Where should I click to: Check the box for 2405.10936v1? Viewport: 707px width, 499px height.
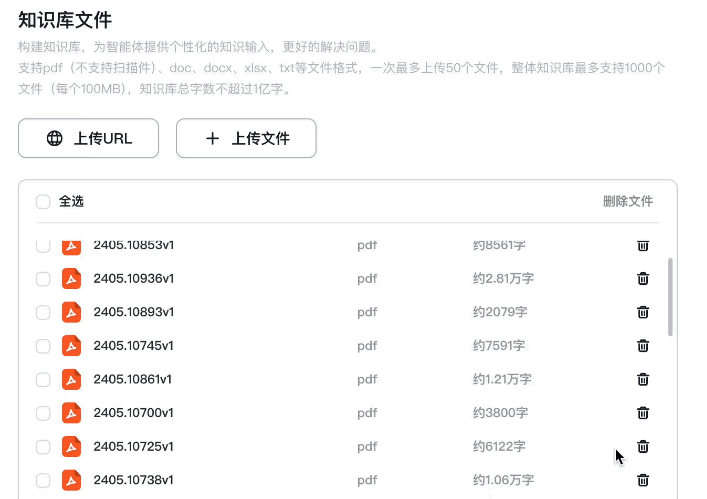[43, 279]
